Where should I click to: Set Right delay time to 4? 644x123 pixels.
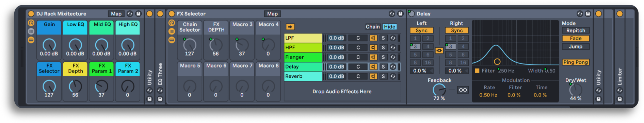coord(463,46)
